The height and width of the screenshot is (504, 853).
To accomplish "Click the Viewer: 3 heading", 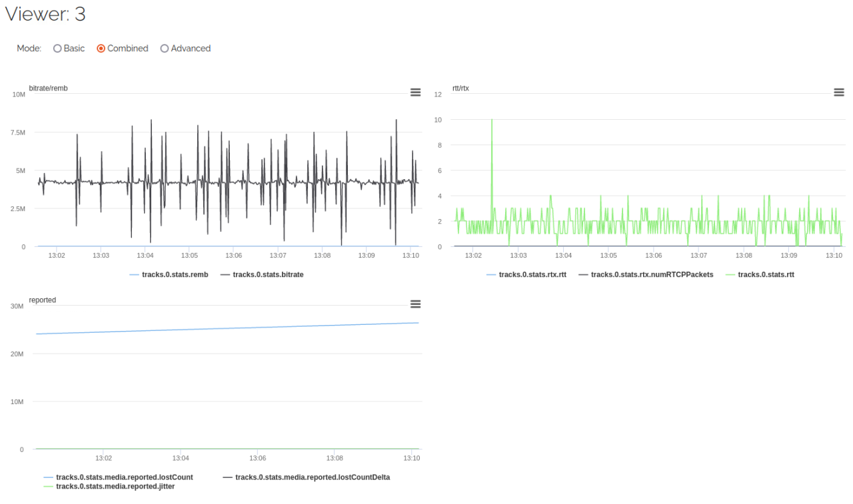I will click(45, 14).
